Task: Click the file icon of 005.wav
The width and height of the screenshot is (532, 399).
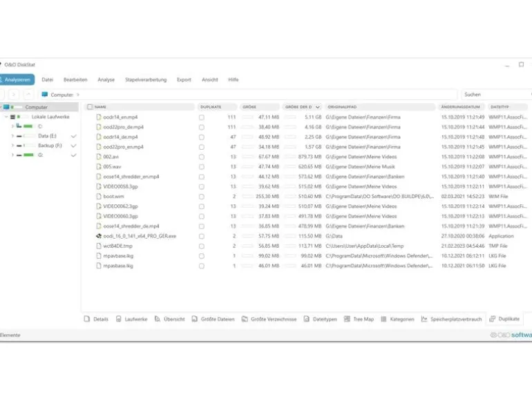Action: tap(99, 167)
